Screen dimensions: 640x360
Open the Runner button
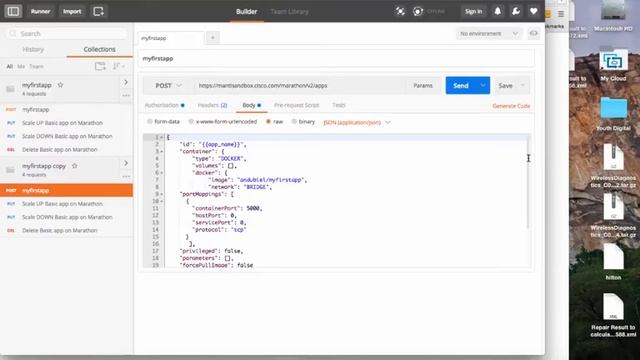40,11
